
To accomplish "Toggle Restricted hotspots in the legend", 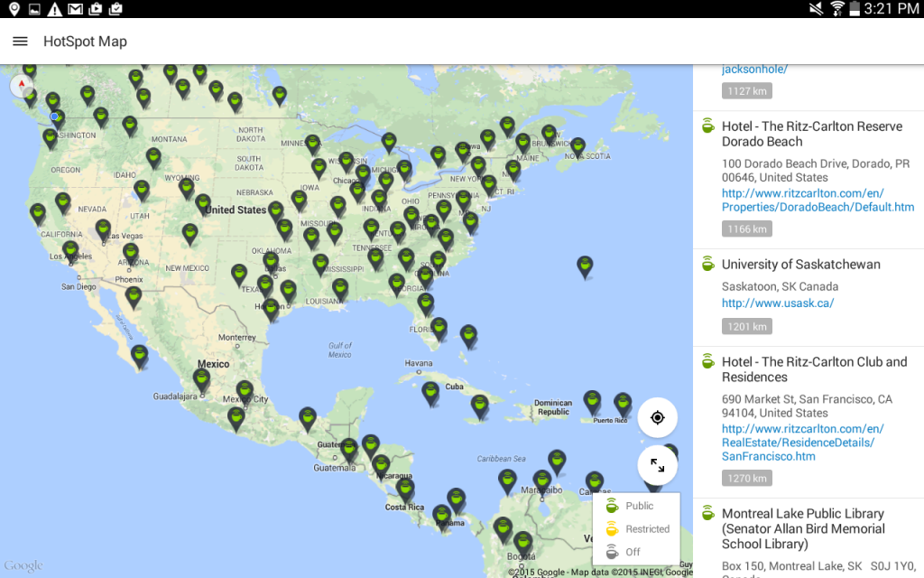I will coord(638,529).
